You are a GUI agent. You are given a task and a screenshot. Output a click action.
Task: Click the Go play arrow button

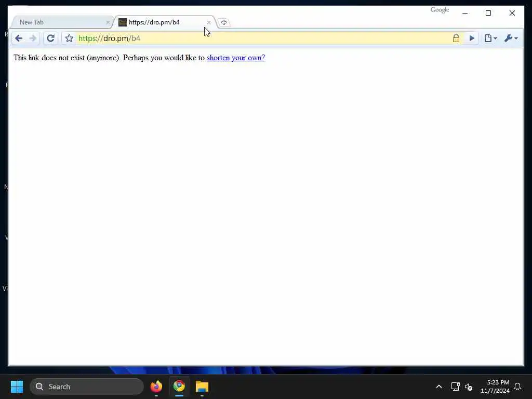[472, 38]
